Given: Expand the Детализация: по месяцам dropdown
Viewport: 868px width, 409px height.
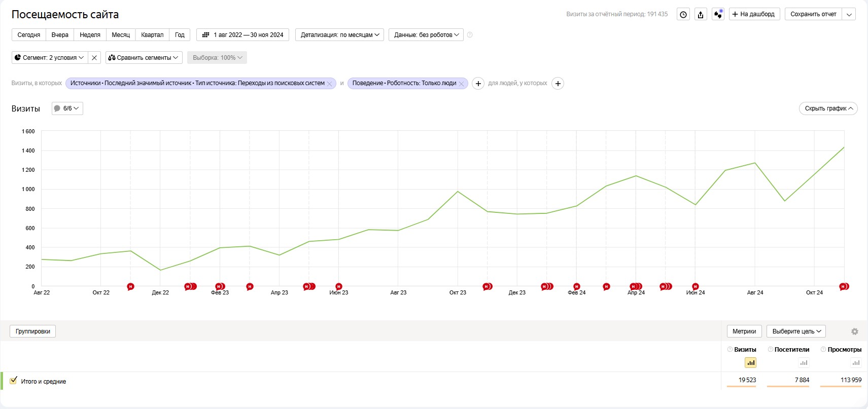Looking at the screenshot, I should tap(339, 35).
